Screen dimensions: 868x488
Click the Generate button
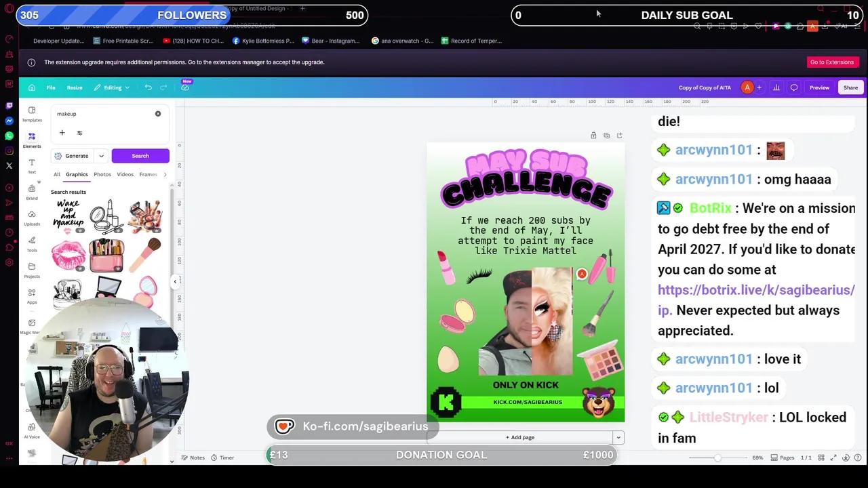pyautogui.click(x=73, y=156)
